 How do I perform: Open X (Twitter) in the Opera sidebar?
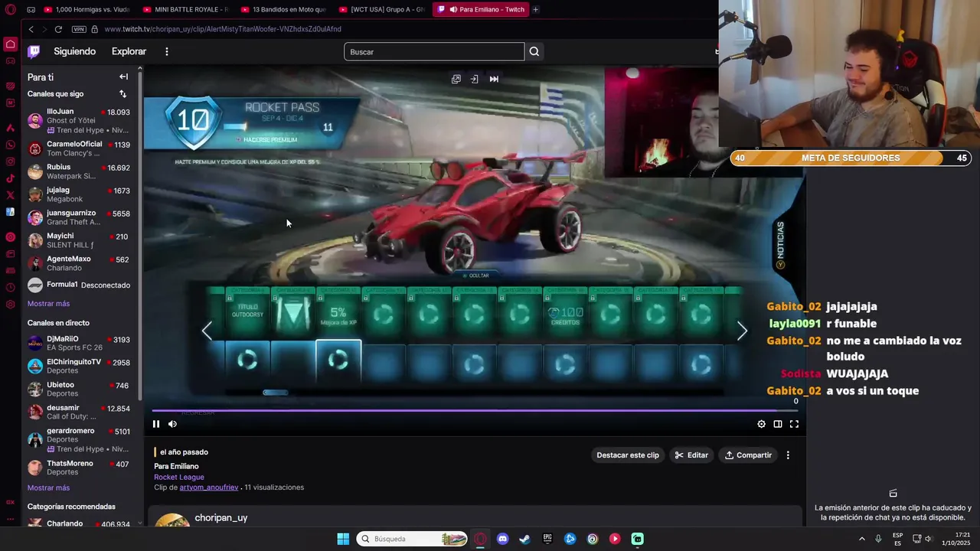[10, 195]
